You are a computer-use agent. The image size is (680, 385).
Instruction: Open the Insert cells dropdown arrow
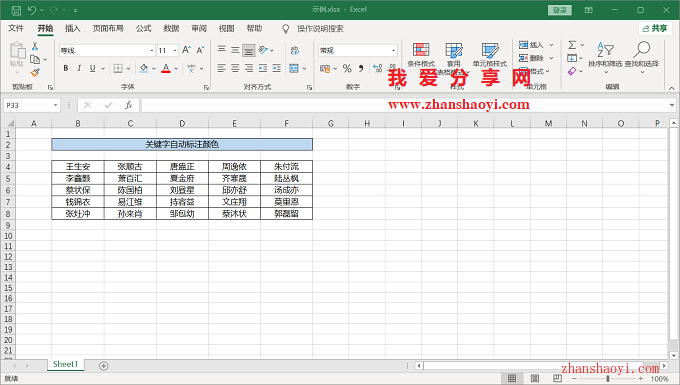coord(552,45)
